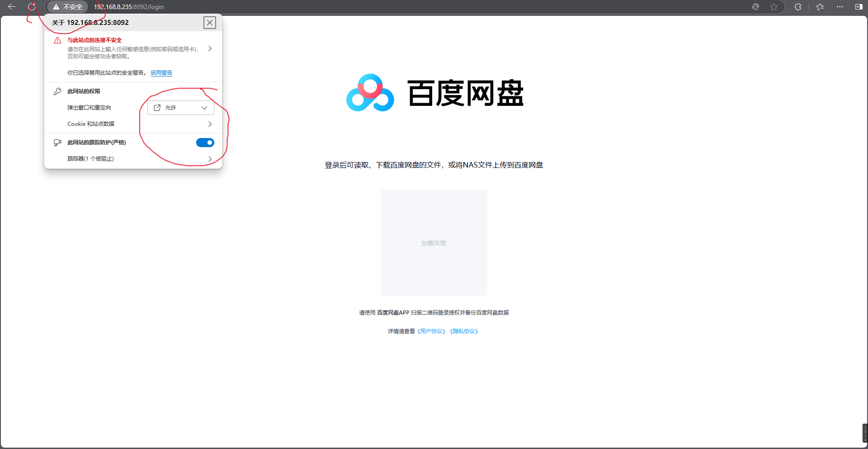Click the 与此站点的连接不安全 heading
Screen dimensions: 868x449
(x=95, y=40)
